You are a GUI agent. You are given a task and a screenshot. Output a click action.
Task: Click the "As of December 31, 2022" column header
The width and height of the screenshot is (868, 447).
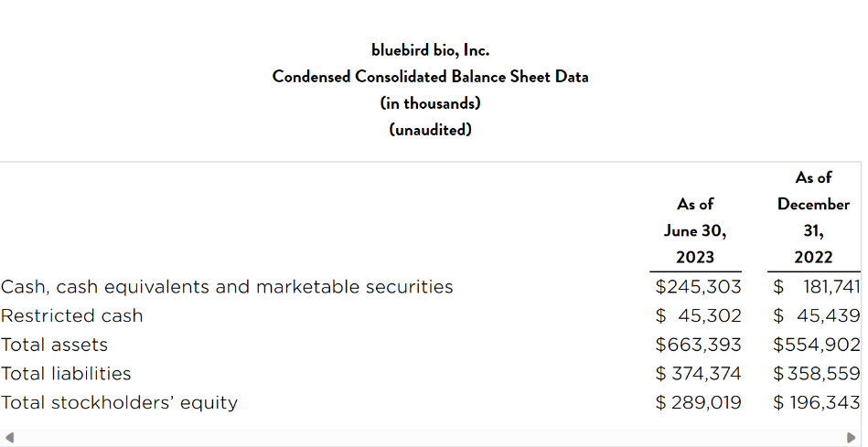(813, 218)
